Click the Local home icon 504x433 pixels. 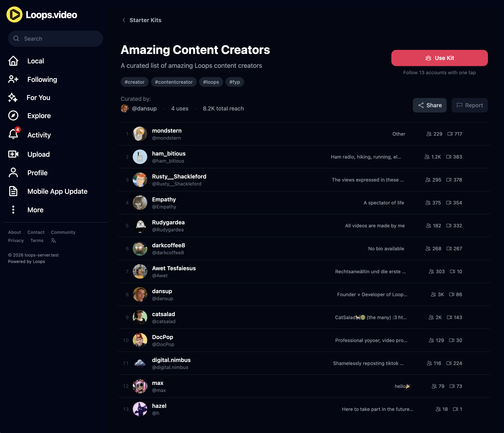13,61
